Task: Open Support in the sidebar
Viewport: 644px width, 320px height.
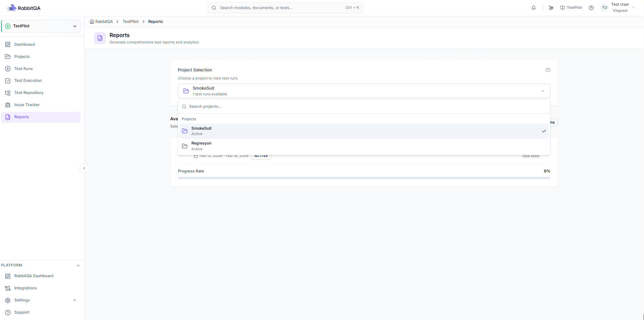Action: (41, 312)
